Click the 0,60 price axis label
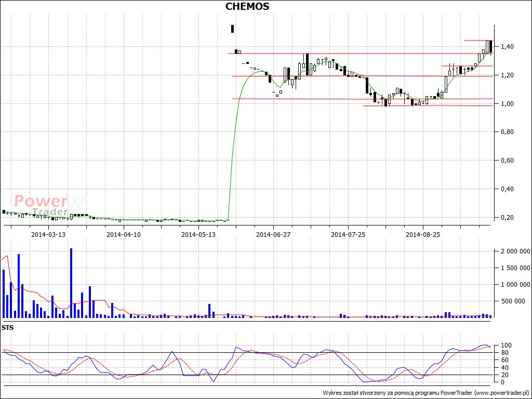The height and width of the screenshot is (399, 532). tap(507, 161)
